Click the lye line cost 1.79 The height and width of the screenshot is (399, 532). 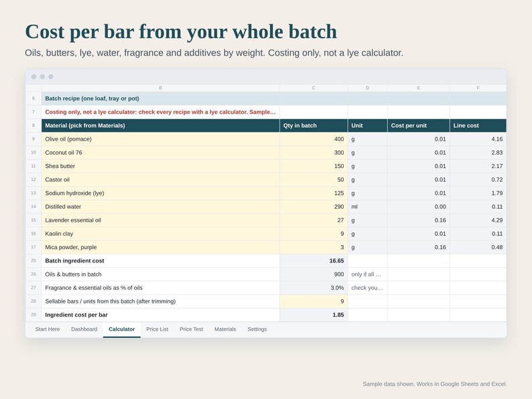[x=478, y=193]
